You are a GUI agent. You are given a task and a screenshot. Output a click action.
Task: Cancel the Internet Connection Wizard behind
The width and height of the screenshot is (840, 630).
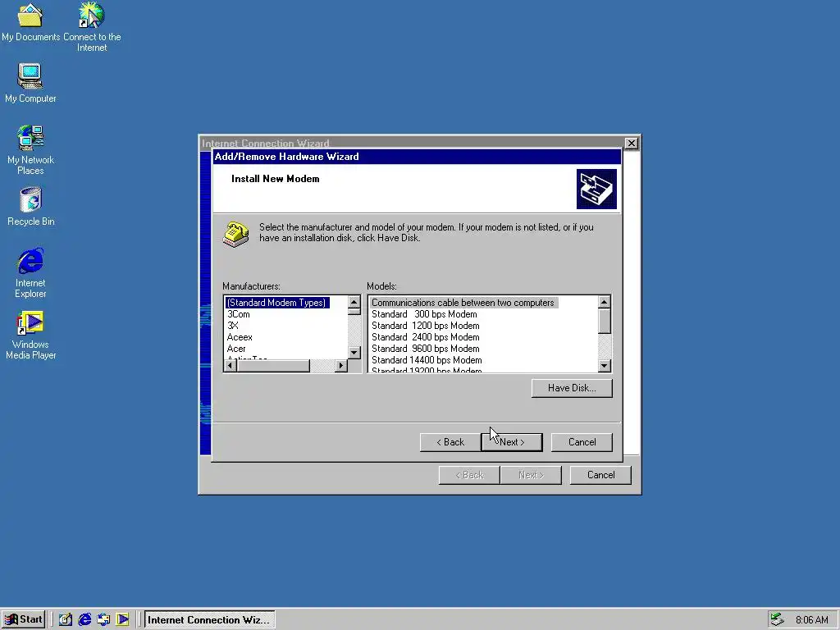tap(600, 475)
